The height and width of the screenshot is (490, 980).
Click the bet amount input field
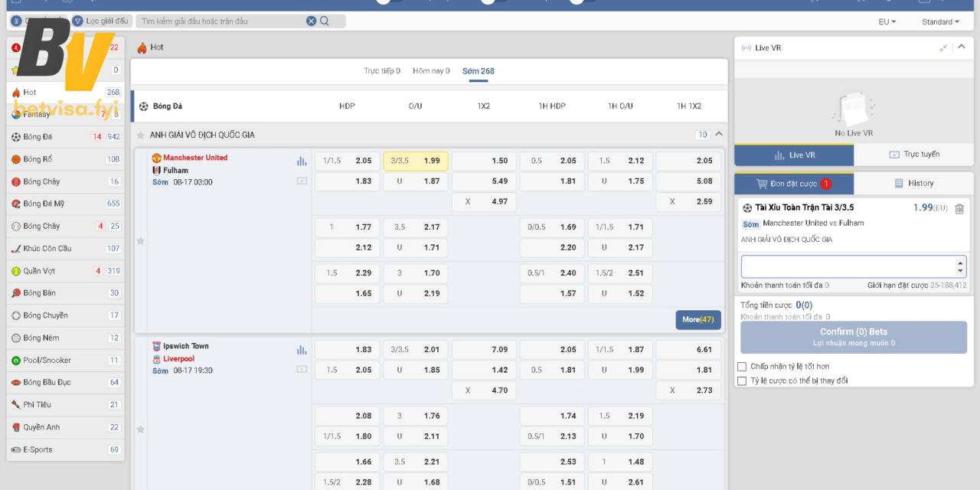tap(848, 266)
